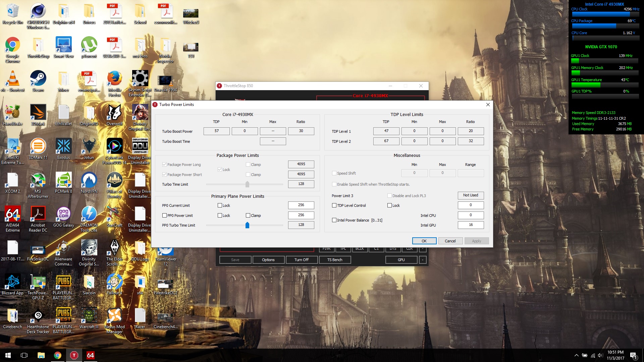Click the Save button in ThrottleStop
This screenshot has height=362, width=644.
(x=235, y=260)
